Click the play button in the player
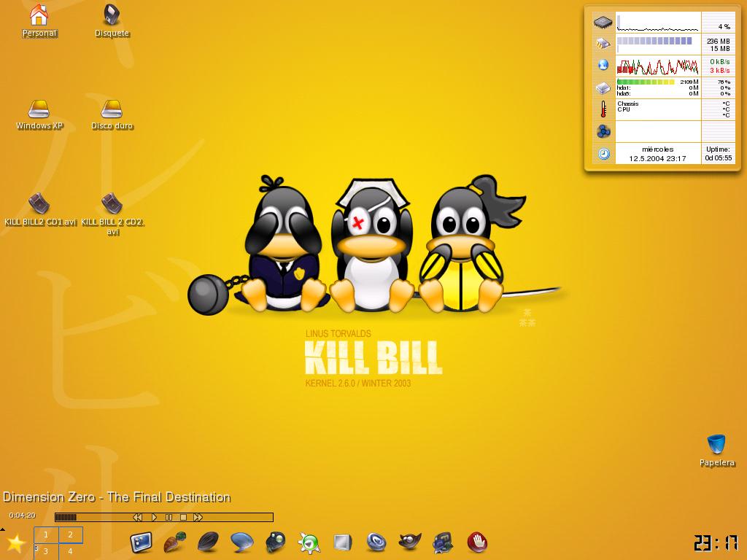Viewport: 747px width, 560px height. pos(154,517)
